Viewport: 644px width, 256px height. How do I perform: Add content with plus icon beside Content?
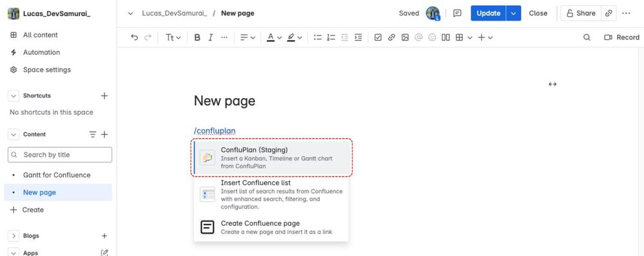coord(104,134)
